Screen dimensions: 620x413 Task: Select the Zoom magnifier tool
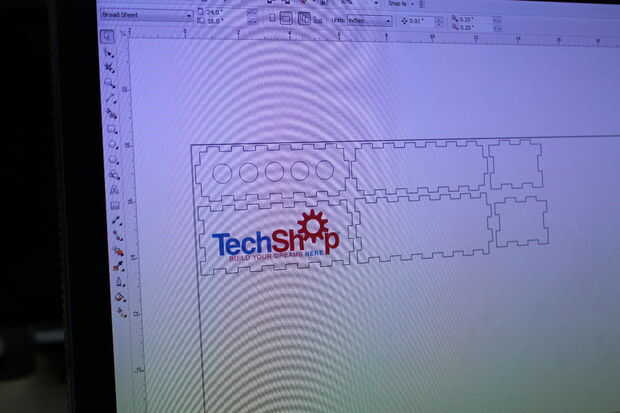(110, 83)
